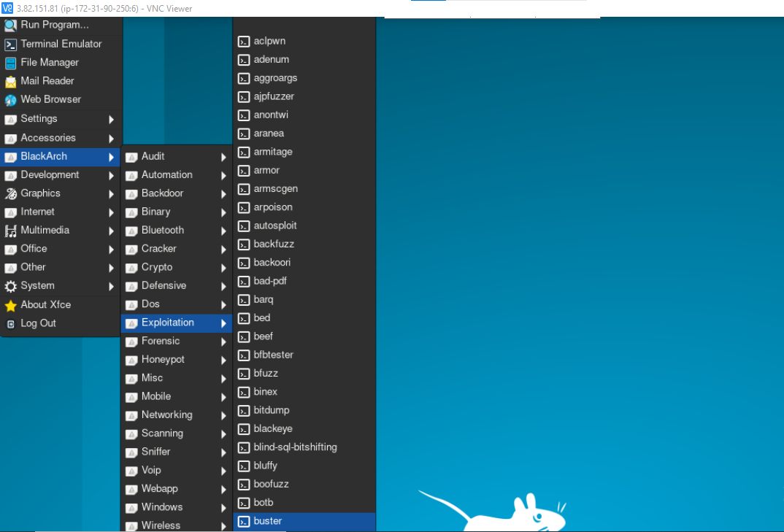
Task: Launch ajpfuzzer from the list
Action: pos(304,96)
